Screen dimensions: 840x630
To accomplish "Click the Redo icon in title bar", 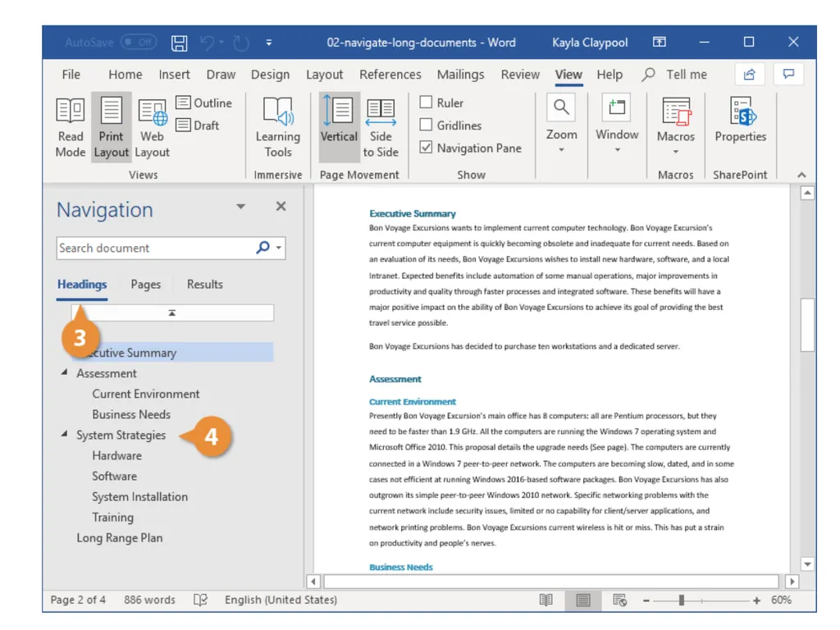I will pos(241,43).
